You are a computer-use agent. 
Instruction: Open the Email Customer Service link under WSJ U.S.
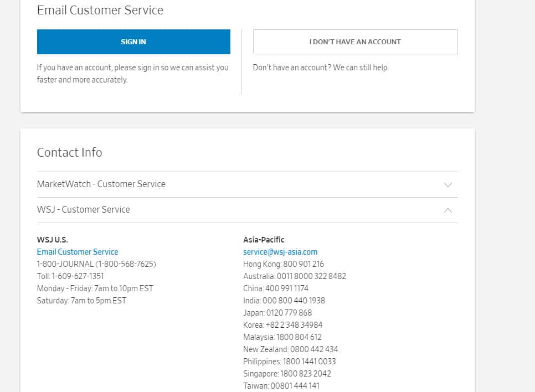point(78,252)
